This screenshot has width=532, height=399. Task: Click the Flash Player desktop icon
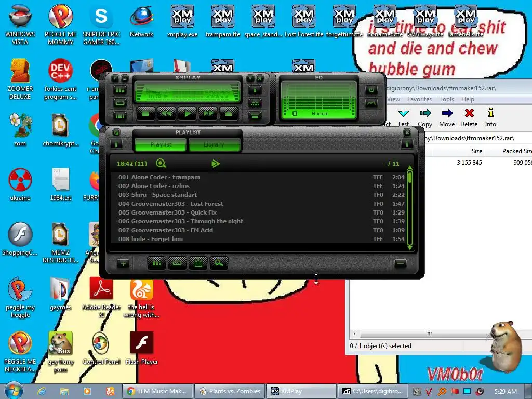(x=142, y=349)
